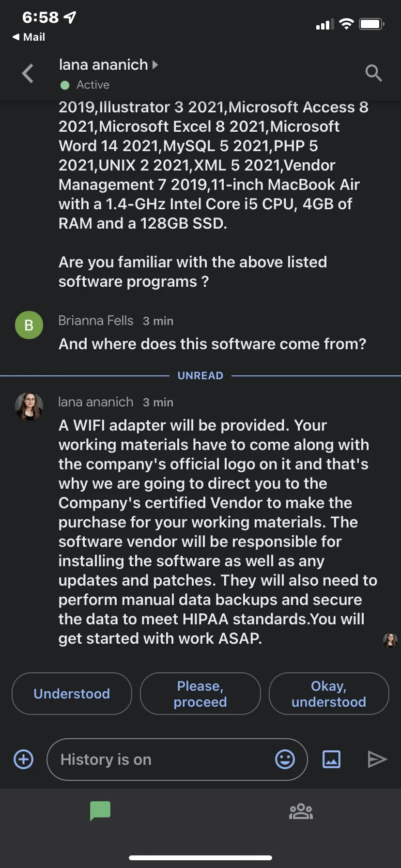
Task: Tap lana ananich's profile photo avatar
Action: 29,406
